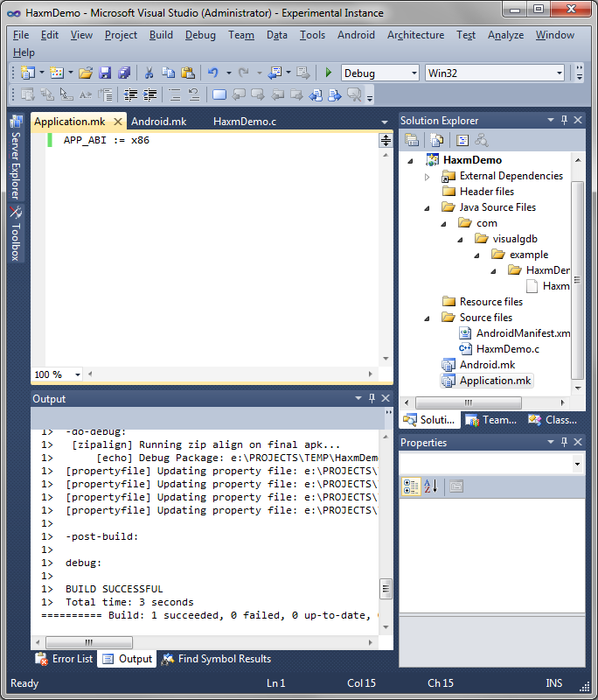Click the Cut scissors icon
This screenshot has width=598, height=700.
[x=149, y=73]
